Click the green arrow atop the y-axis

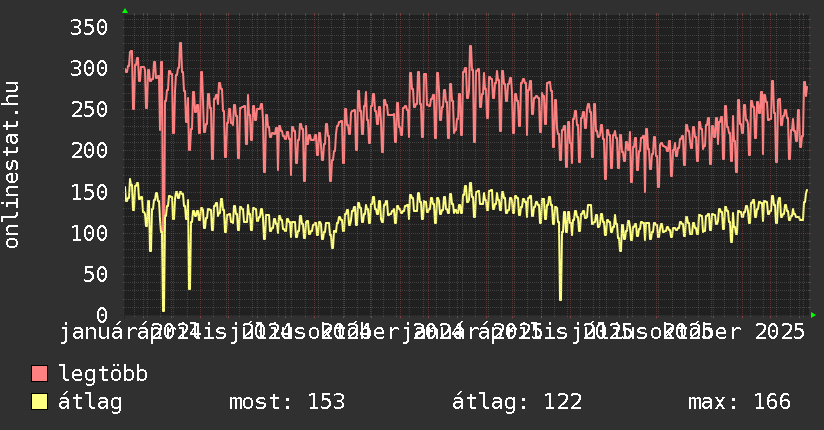click(125, 10)
